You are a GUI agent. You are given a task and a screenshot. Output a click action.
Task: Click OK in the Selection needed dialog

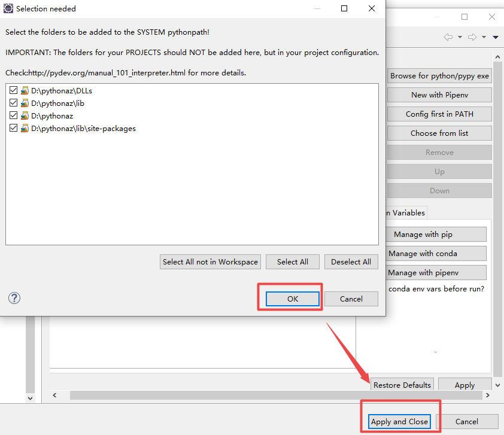tap(293, 299)
